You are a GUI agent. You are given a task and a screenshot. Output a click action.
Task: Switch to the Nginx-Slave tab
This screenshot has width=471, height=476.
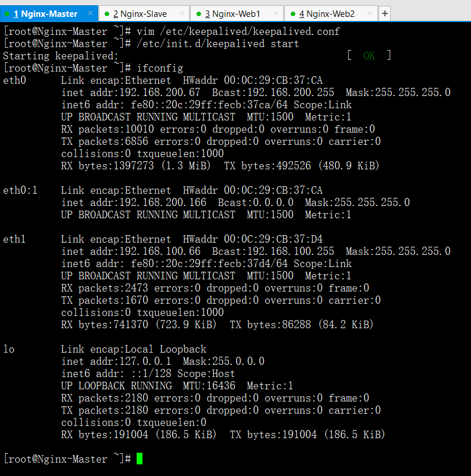tap(144, 13)
